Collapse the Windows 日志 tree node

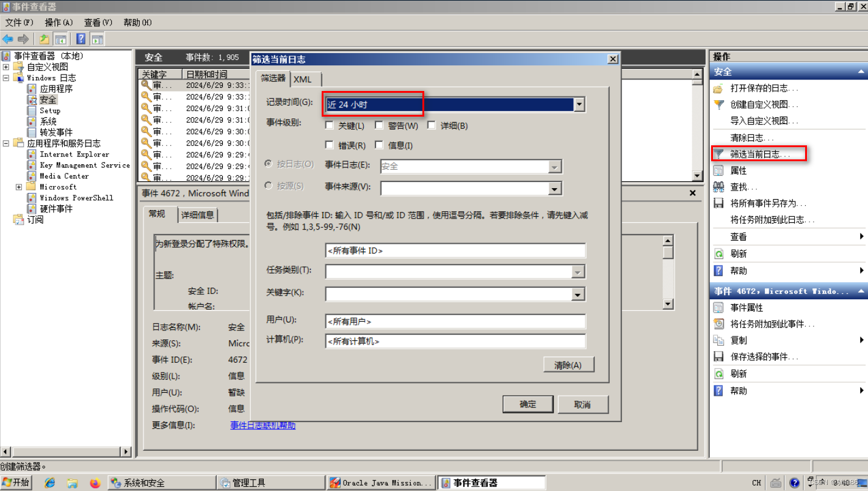coord(6,78)
